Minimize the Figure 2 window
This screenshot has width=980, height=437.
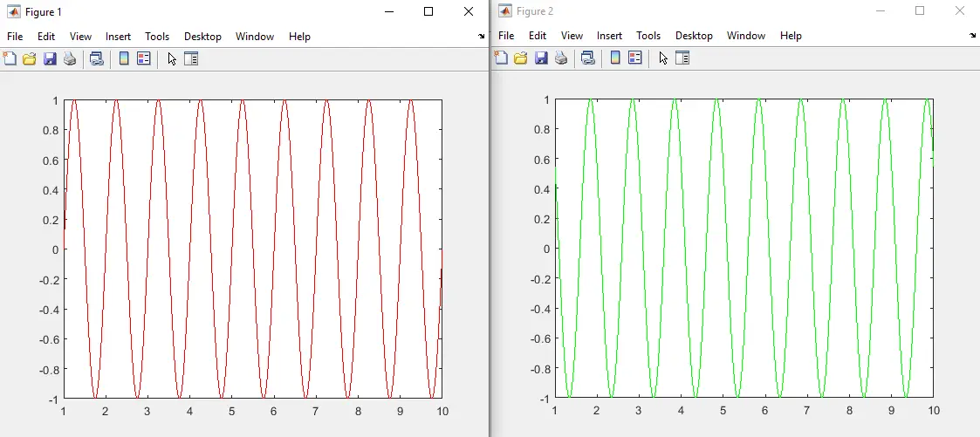pyautogui.click(x=880, y=10)
